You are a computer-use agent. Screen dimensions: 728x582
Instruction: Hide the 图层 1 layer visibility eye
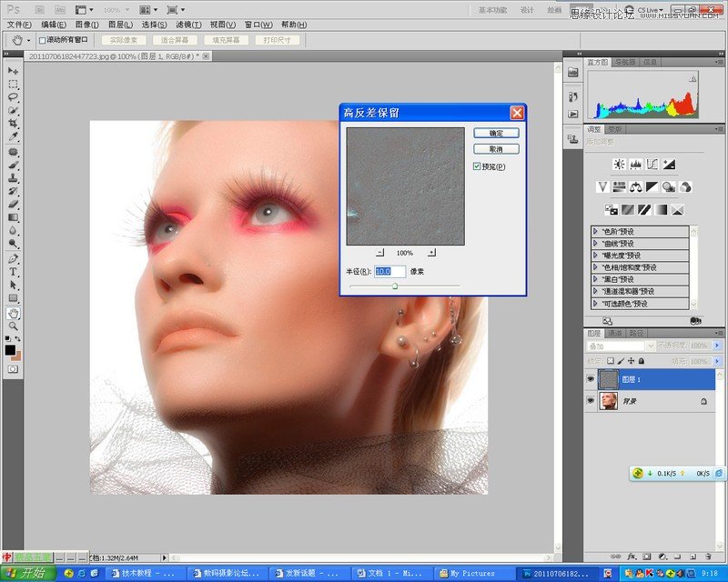591,378
